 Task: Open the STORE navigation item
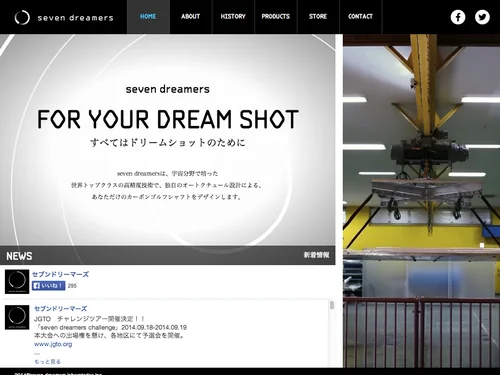(x=318, y=17)
